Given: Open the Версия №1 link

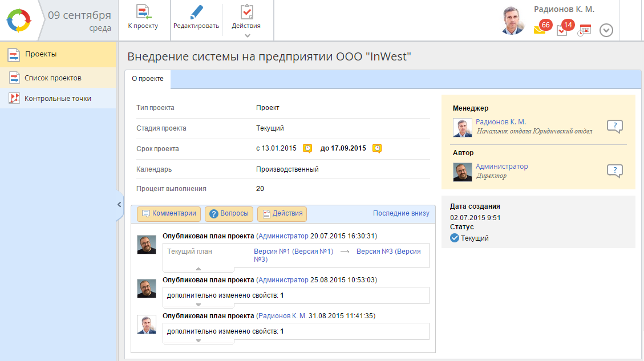Looking at the screenshot, I should 293,251.
